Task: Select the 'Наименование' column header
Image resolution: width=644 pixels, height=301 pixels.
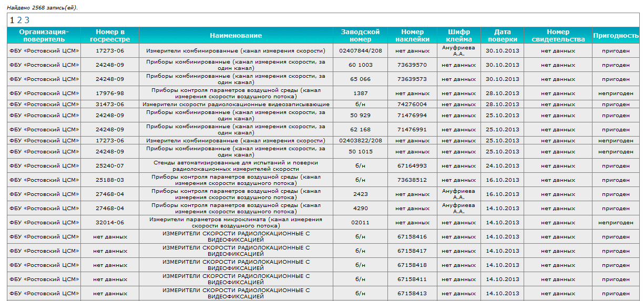Action: (236, 35)
